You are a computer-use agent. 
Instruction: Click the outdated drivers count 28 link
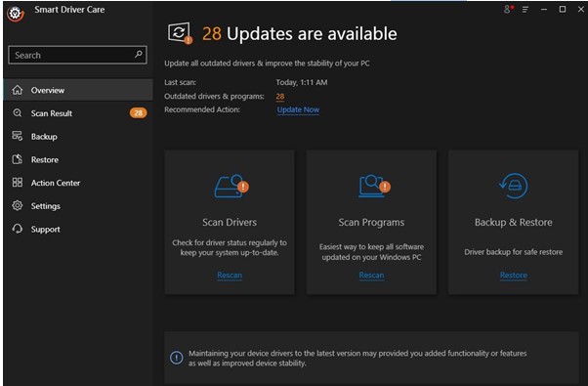coord(280,97)
